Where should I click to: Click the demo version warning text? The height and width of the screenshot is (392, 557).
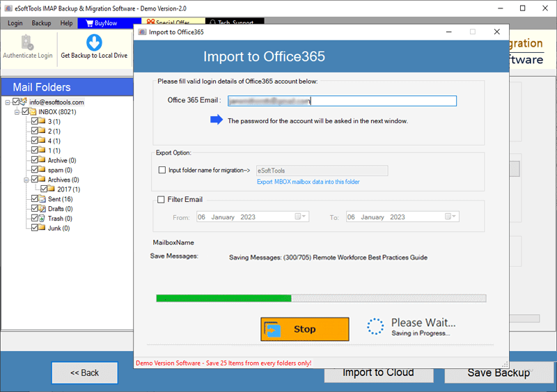(223, 363)
